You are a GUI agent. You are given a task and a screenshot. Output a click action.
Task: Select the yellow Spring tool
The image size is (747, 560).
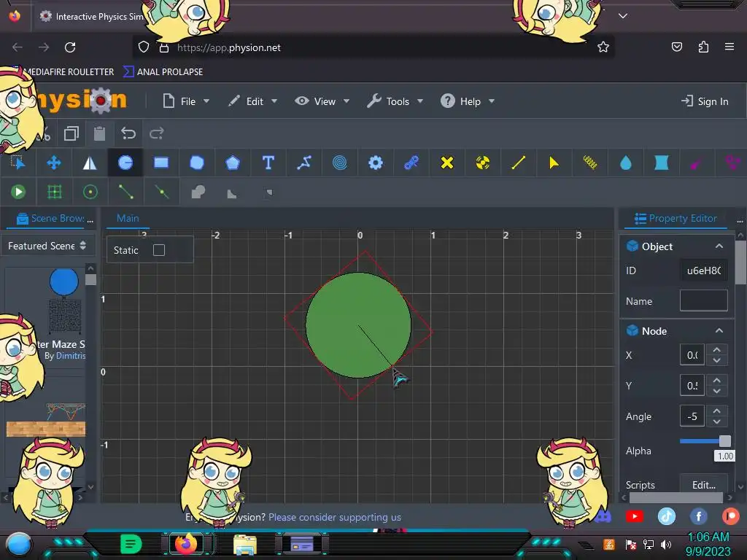pos(589,163)
